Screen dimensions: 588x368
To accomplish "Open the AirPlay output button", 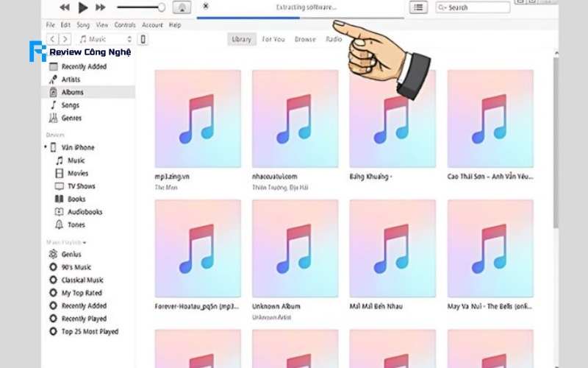I will click(182, 7).
